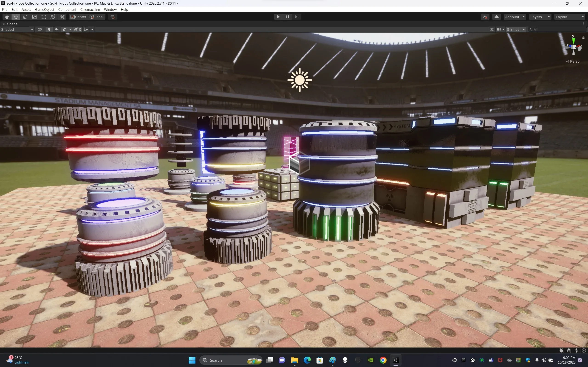Click the Gizmos button
The width and height of the screenshot is (588, 367).
pos(513,29)
